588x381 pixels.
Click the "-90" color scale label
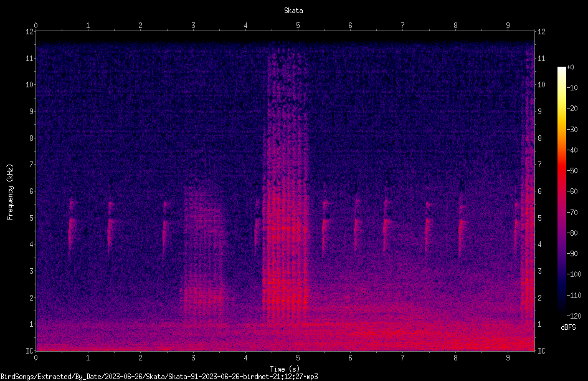(x=572, y=254)
